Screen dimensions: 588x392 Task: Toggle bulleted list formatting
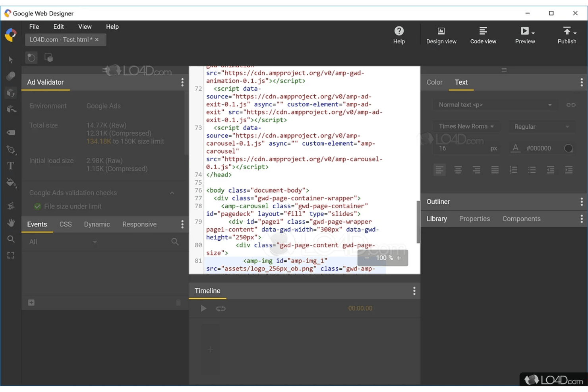pos(532,170)
